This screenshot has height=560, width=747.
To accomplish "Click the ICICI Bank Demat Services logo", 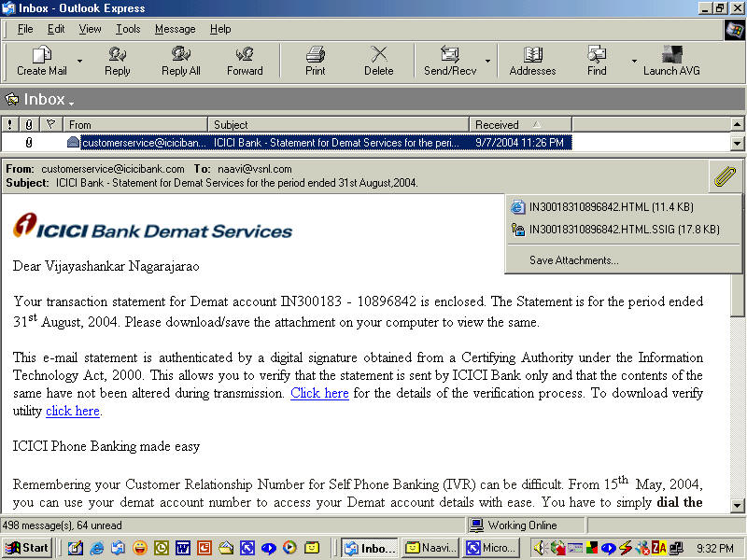I will tap(152, 226).
